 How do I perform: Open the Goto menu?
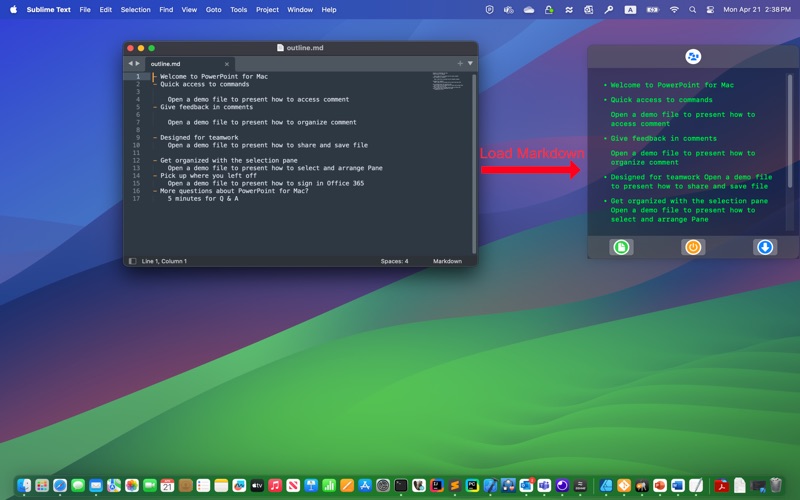(x=213, y=10)
